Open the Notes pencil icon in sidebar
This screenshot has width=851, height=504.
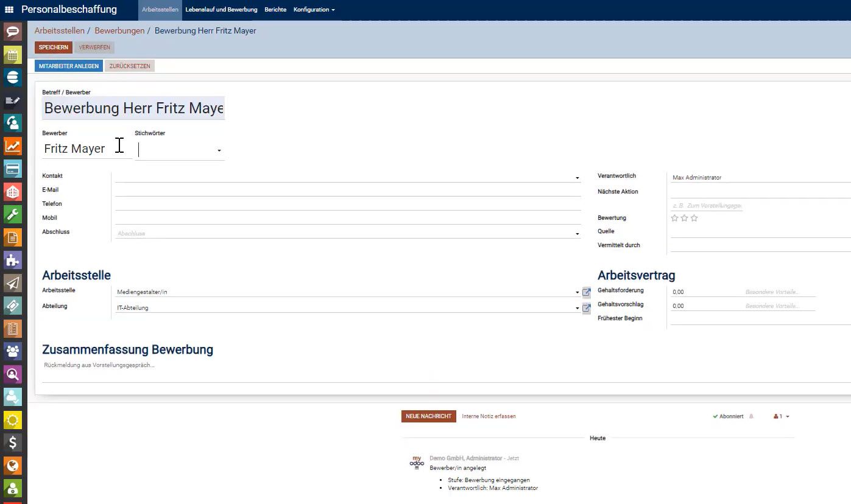click(x=13, y=100)
